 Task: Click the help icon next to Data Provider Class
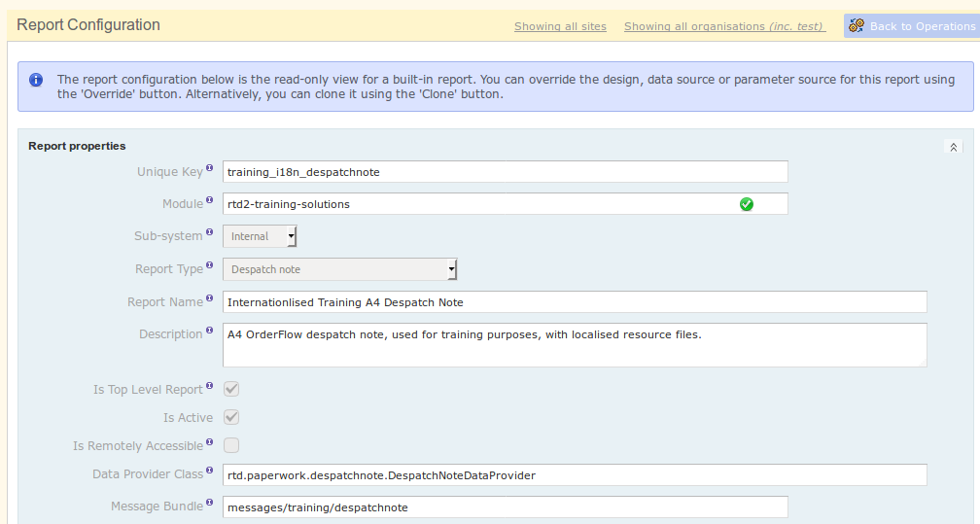pos(209,471)
